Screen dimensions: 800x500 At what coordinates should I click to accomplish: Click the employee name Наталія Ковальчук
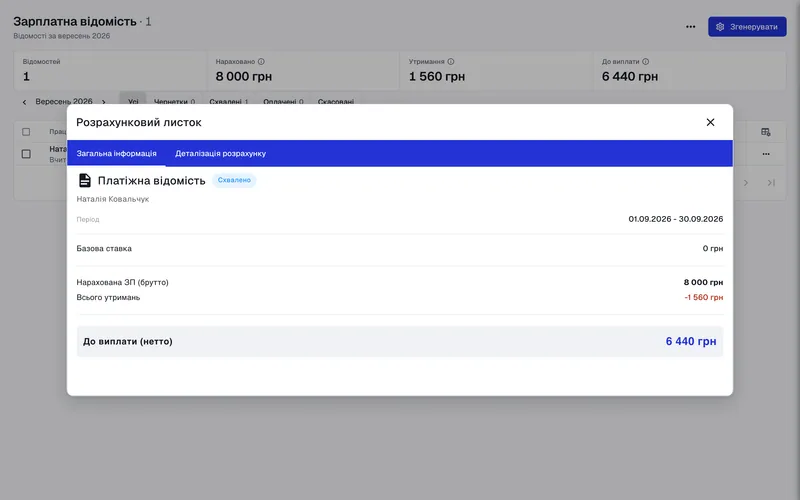coord(113,199)
